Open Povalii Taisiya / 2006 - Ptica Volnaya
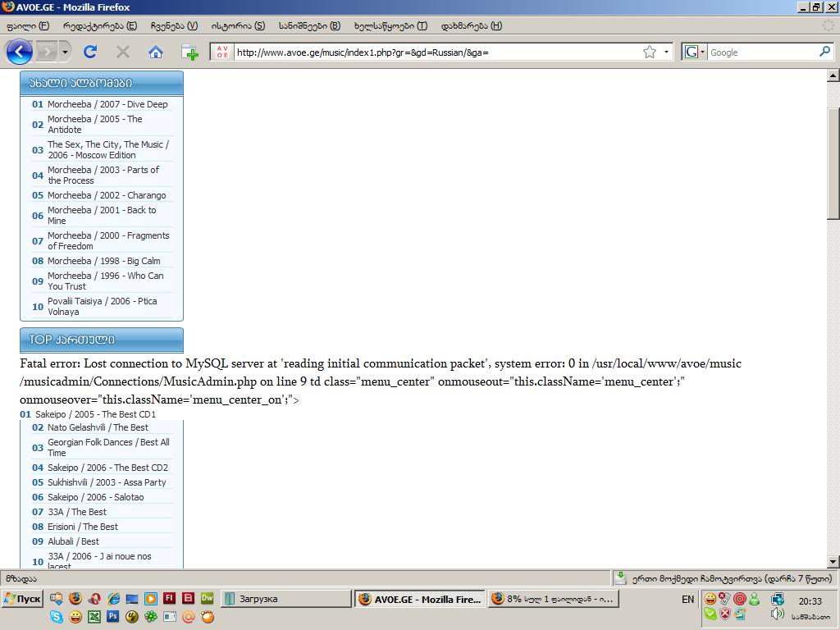The height and width of the screenshot is (630, 840). [103, 307]
